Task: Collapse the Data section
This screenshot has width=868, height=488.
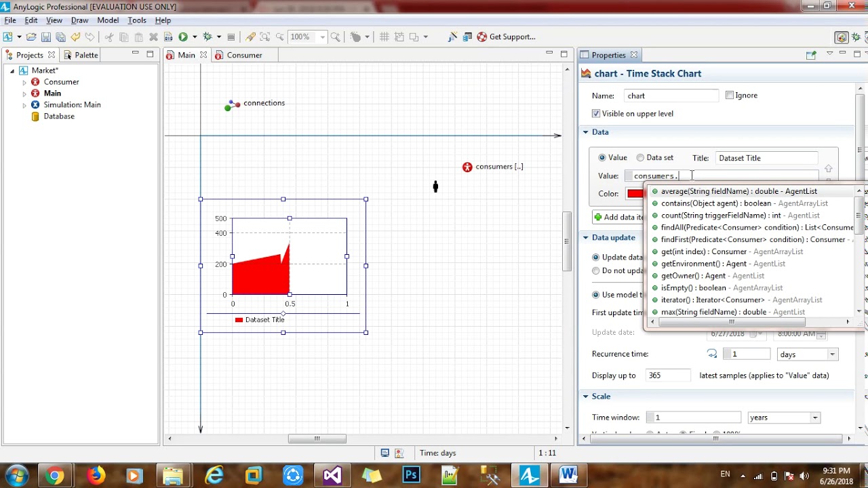Action: click(x=586, y=132)
